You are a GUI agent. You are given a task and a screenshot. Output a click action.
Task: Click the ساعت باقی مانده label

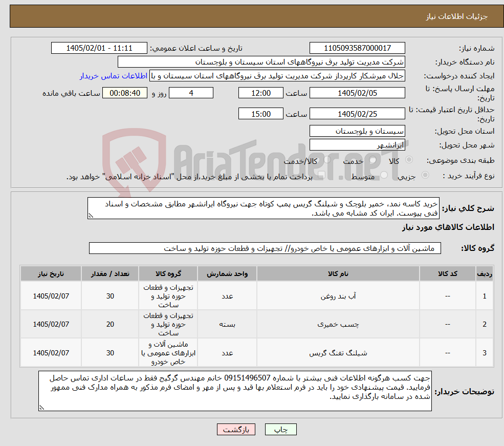(x=71, y=93)
